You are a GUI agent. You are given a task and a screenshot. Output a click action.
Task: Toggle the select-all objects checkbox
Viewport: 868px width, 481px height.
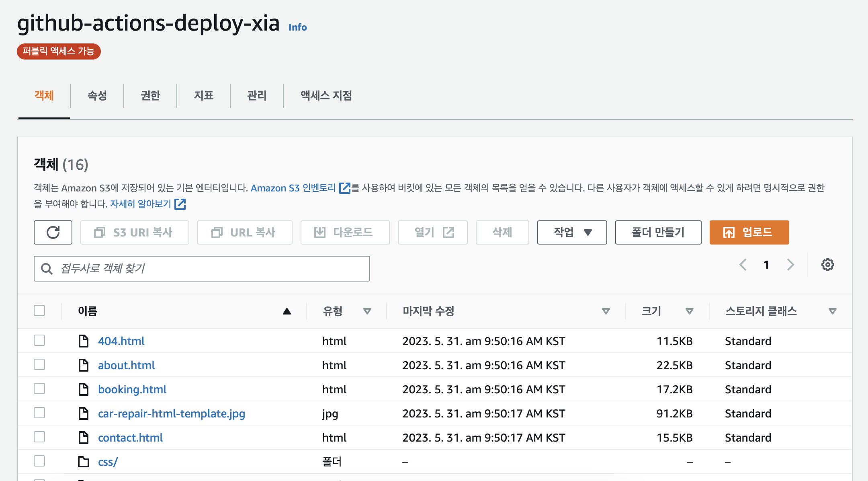39,310
